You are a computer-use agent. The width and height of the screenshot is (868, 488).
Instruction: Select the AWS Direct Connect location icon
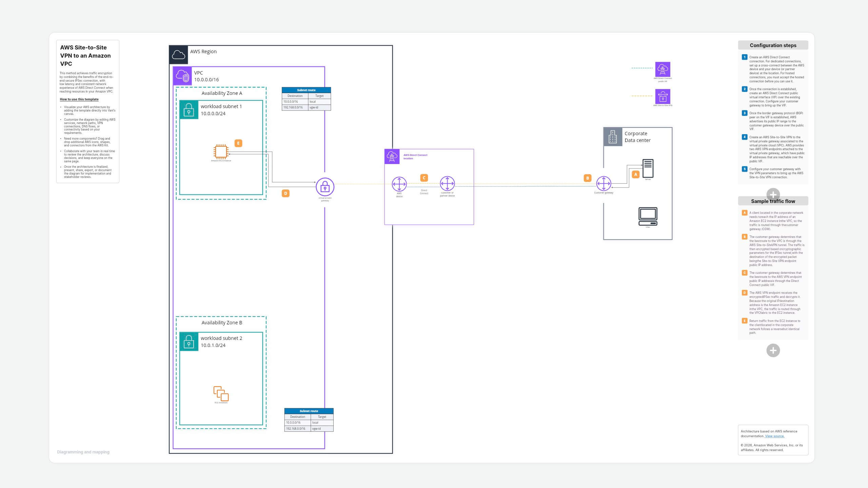coord(392,157)
